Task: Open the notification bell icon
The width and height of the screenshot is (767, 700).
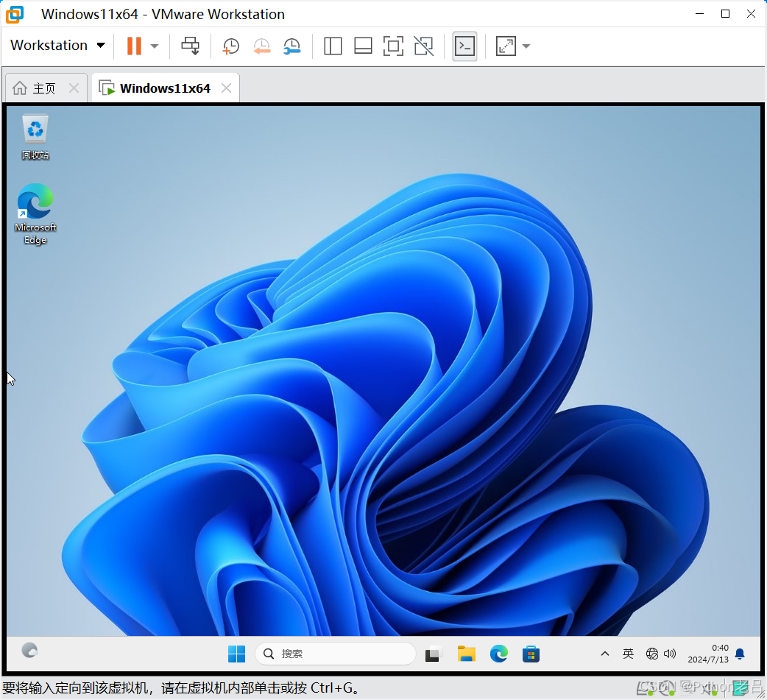Action: pyautogui.click(x=740, y=654)
